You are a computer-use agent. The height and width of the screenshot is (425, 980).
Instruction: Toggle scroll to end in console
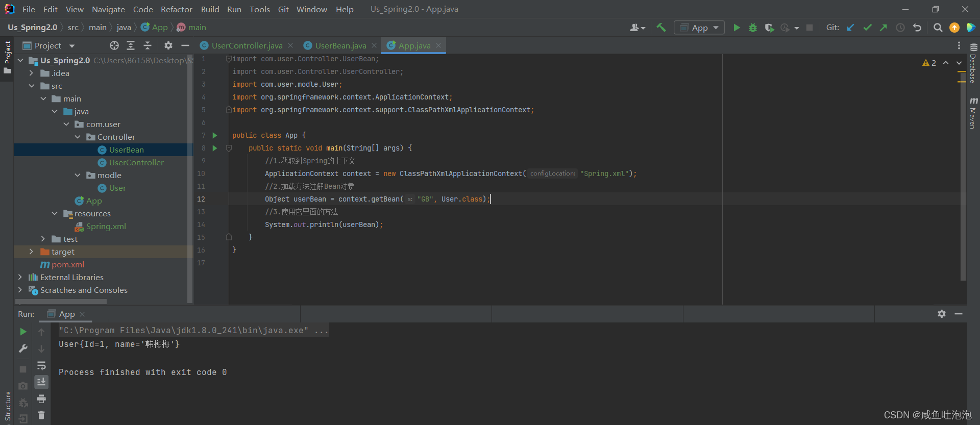coord(41,382)
